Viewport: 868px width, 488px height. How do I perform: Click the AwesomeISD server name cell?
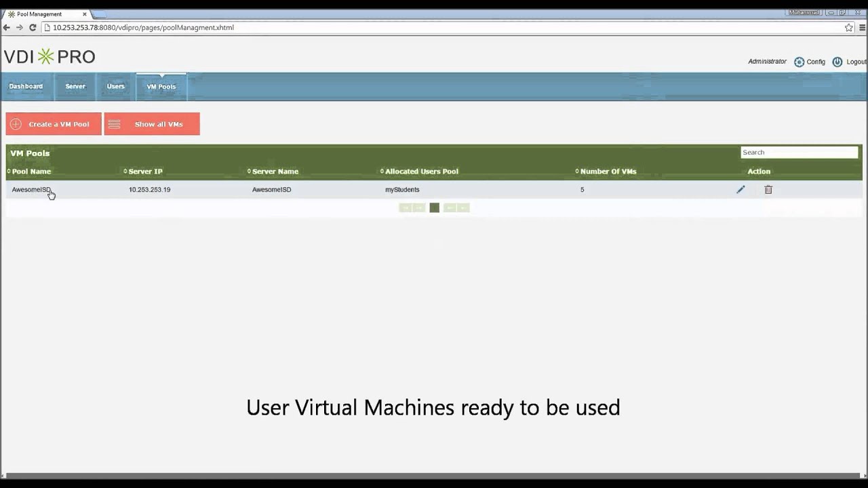coord(271,190)
